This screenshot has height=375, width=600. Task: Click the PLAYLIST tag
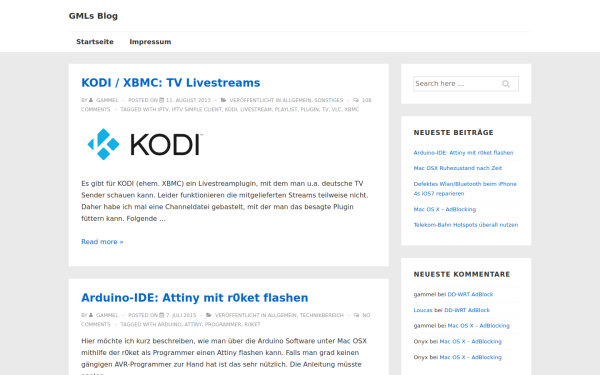286,109
